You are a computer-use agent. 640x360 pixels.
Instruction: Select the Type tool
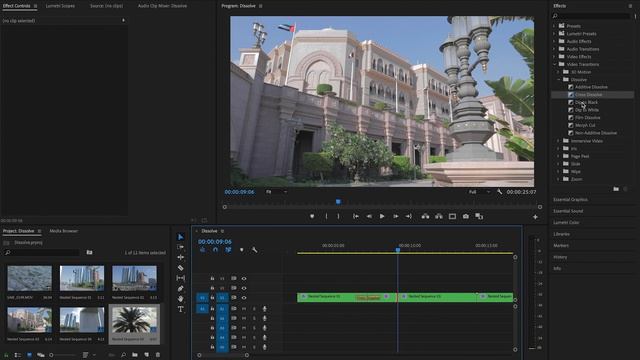180,309
